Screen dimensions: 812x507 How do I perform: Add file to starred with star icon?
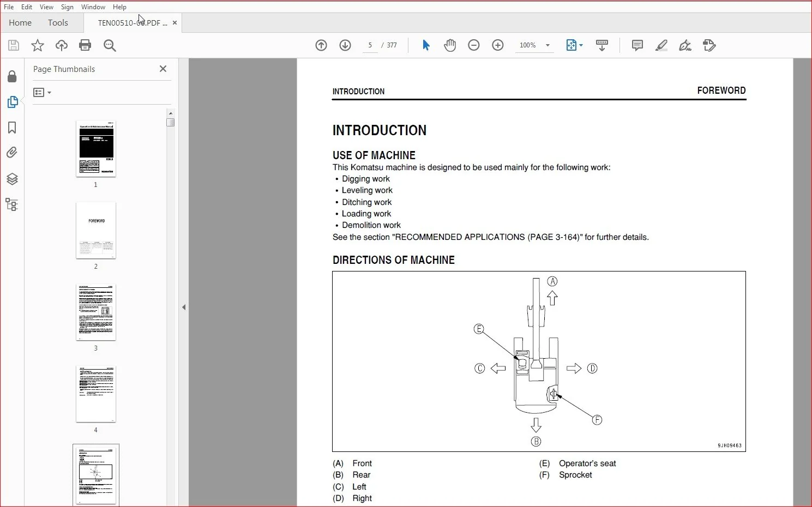pos(37,45)
